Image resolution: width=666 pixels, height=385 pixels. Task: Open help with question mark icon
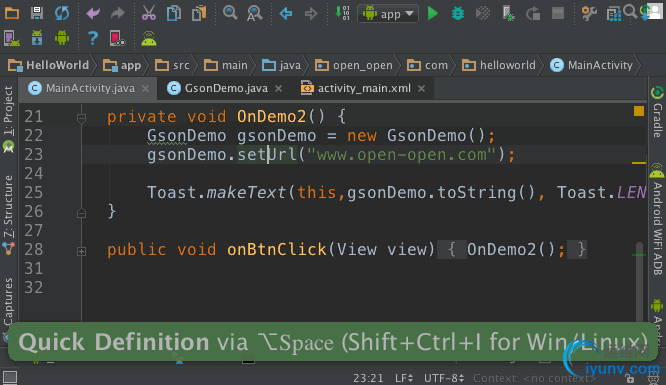coord(92,38)
